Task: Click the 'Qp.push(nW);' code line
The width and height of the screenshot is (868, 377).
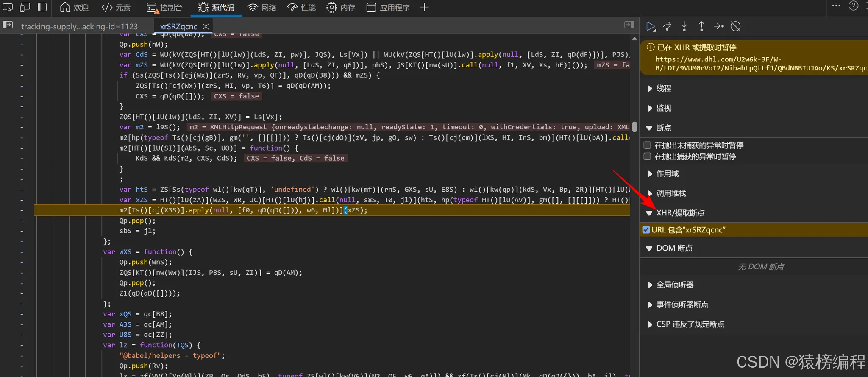Action: [143, 45]
